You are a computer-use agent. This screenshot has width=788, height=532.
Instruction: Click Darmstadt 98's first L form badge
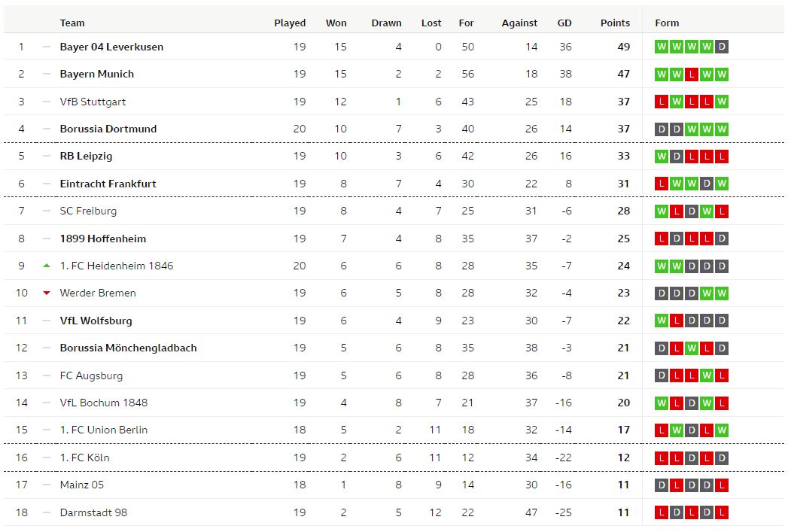click(662, 512)
